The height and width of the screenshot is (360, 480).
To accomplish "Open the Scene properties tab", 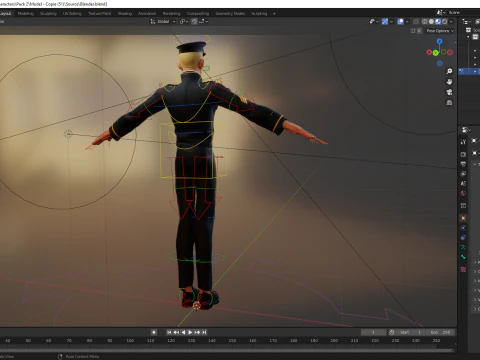I will pos(463,183).
